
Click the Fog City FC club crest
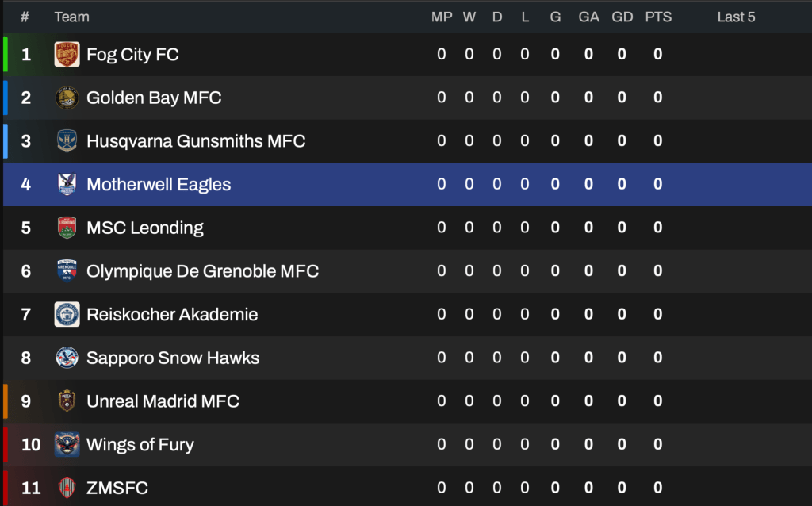pyautogui.click(x=67, y=55)
